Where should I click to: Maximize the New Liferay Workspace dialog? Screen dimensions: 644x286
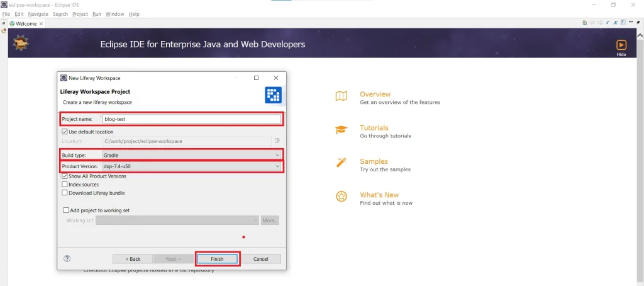257,77
